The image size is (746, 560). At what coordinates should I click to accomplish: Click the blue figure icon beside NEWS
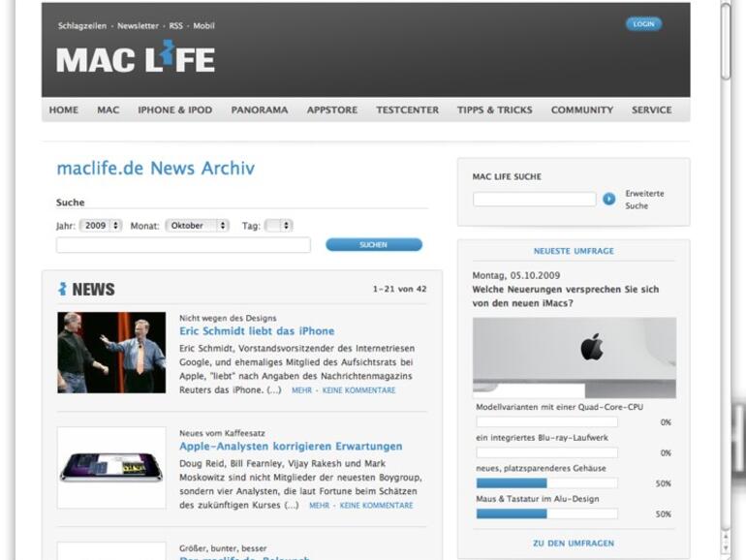[62, 289]
